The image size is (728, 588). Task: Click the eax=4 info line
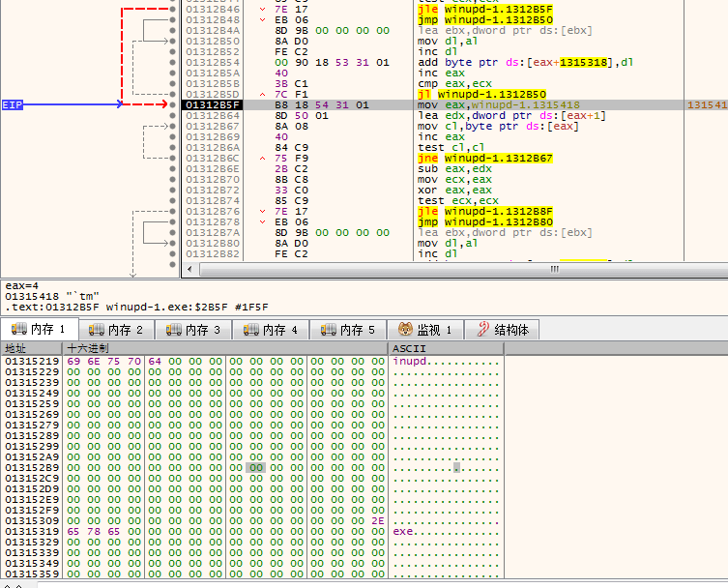pyautogui.click(x=22, y=285)
